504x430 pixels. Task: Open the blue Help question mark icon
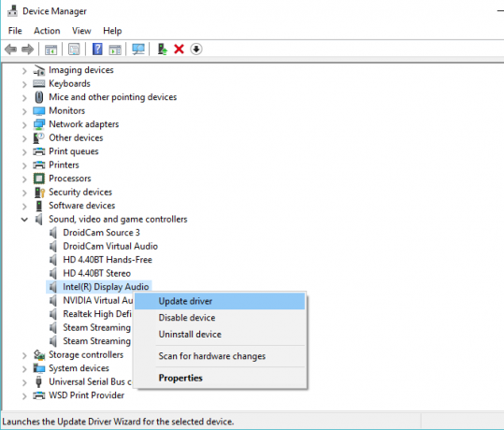point(97,50)
